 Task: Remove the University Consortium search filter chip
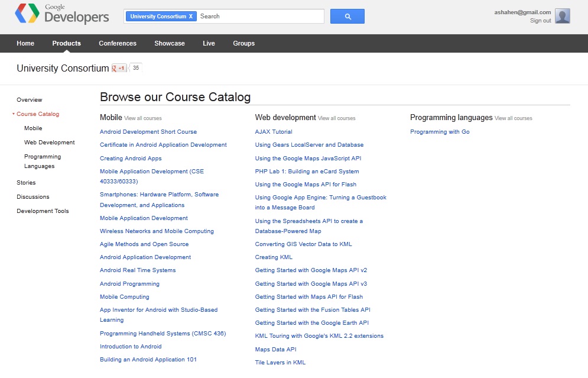pos(191,17)
